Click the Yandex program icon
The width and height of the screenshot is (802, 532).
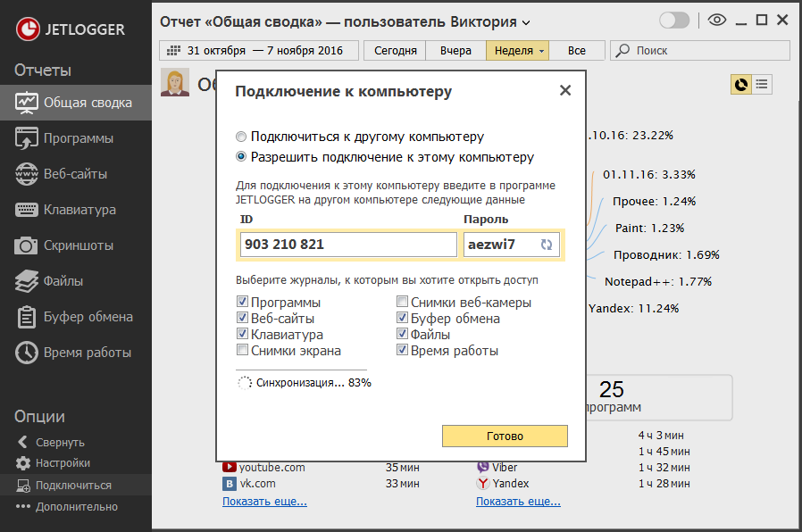(x=483, y=483)
